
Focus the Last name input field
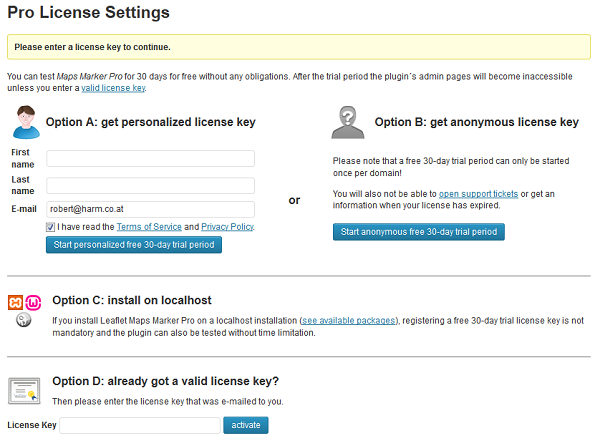point(150,186)
